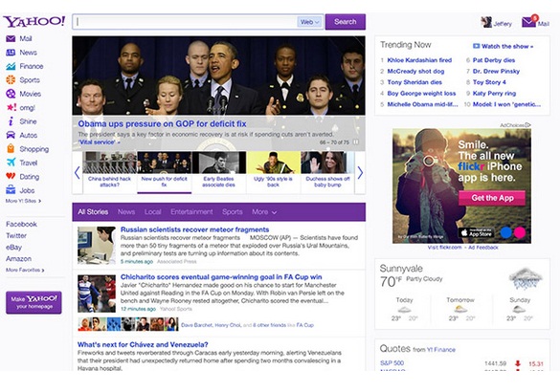Select the Travel airplane icon
The width and height of the screenshot is (560, 392).
coord(11,163)
